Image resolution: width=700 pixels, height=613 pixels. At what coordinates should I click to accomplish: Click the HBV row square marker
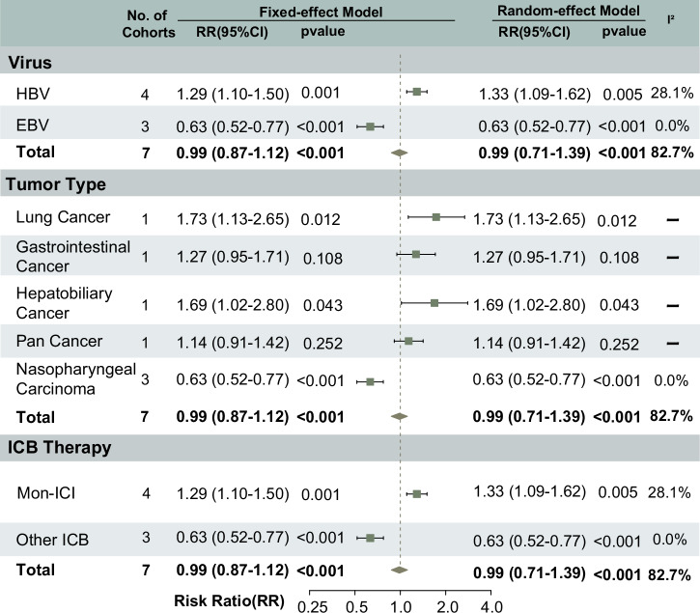pyautogui.click(x=417, y=92)
